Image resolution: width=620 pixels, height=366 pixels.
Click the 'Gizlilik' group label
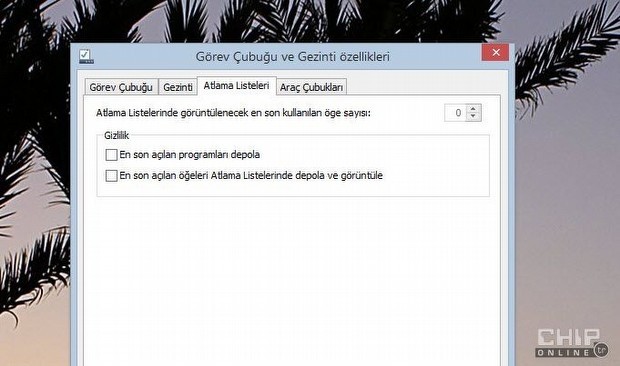[x=117, y=136]
